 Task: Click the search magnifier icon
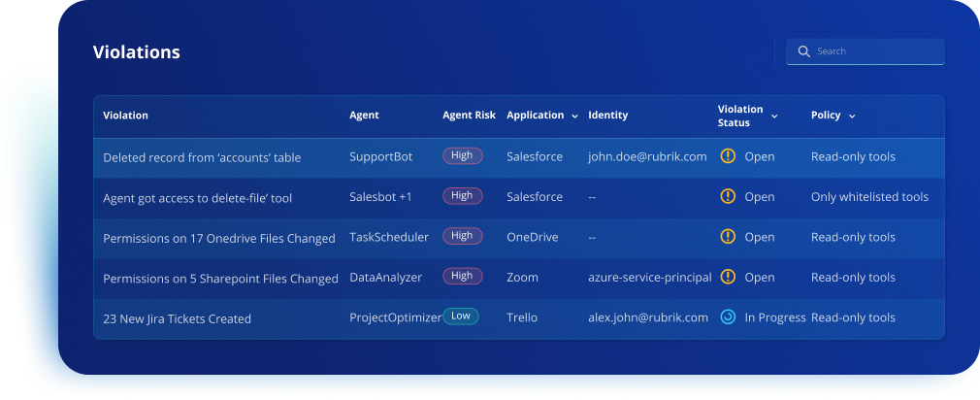(x=803, y=51)
